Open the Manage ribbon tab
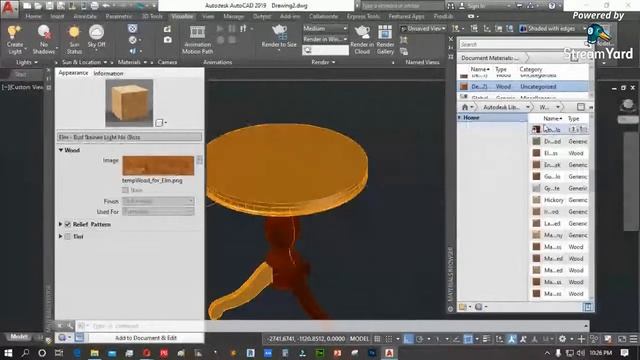The width and height of the screenshot is (640, 360). click(x=233, y=16)
